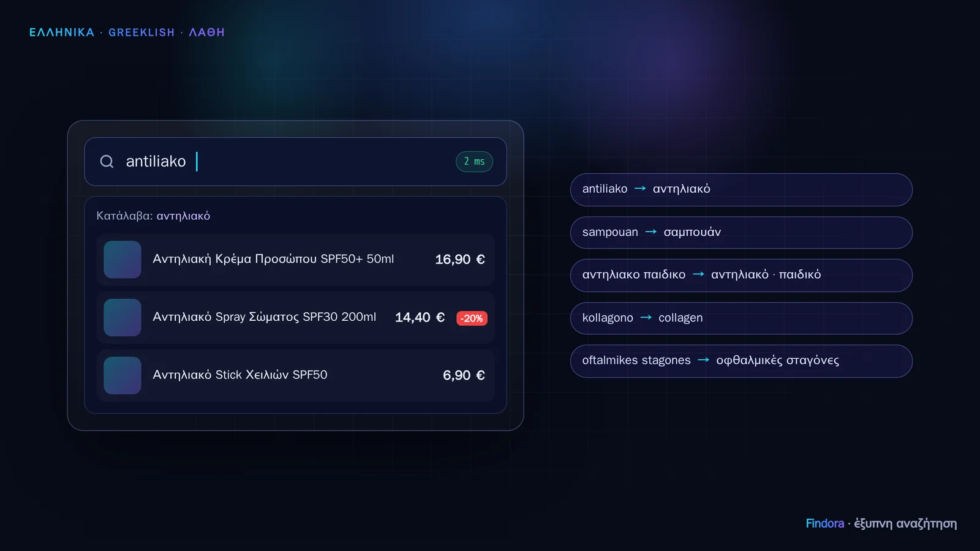Click the 16,90 € price

click(x=460, y=260)
